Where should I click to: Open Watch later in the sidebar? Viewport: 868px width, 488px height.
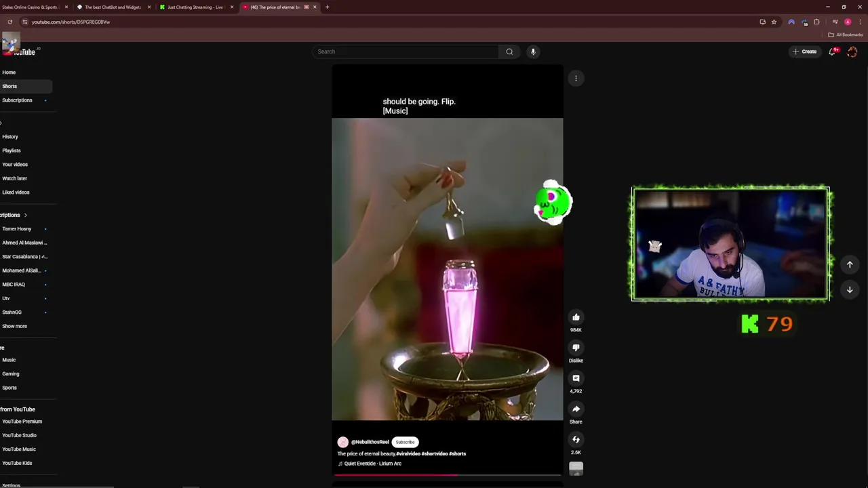click(x=15, y=178)
